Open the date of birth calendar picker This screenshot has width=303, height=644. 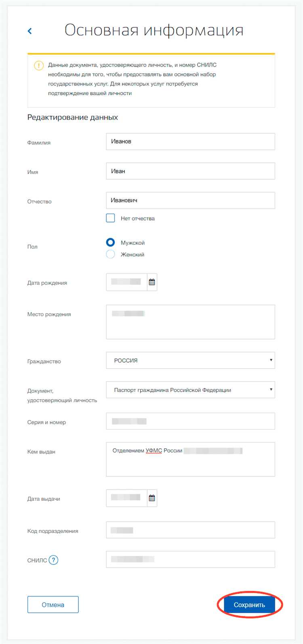point(152,282)
